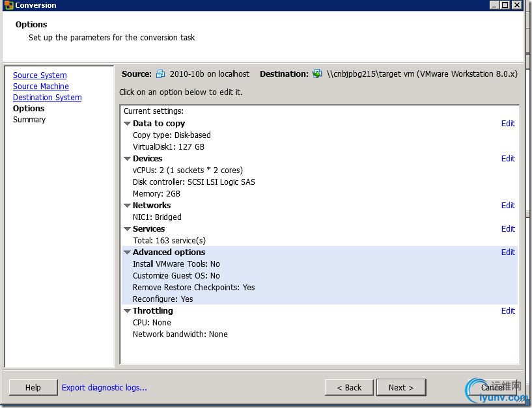Collapse the Devices section
532x408 pixels.
pyautogui.click(x=127, y=159)
